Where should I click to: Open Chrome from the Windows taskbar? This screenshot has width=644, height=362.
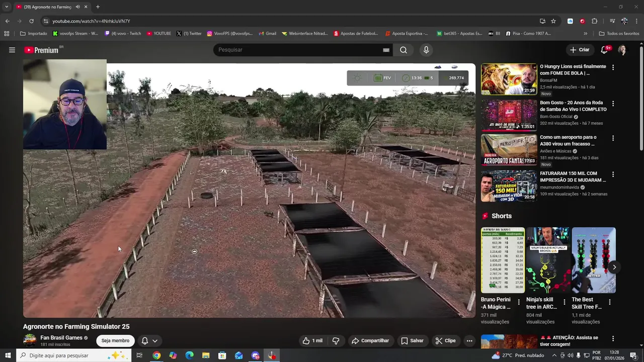click(x=156, y=355)
